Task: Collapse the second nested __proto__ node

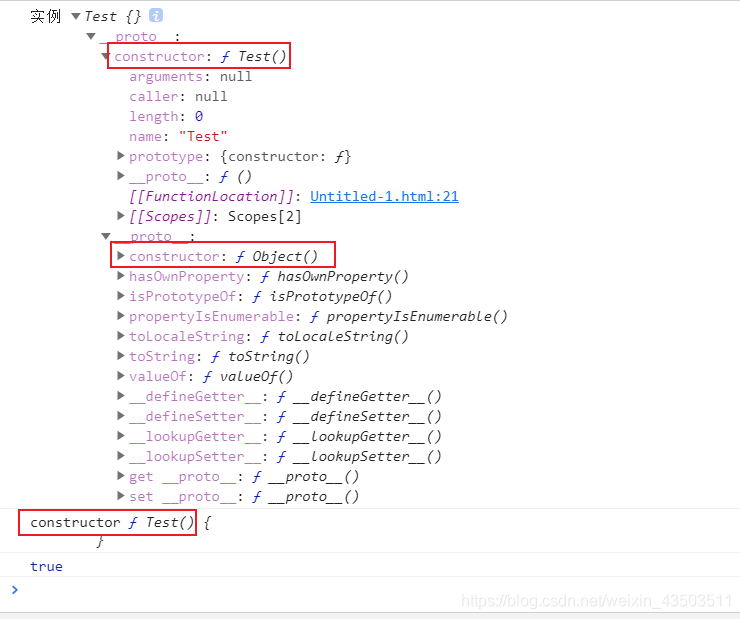Action: pyautogui.click(x=106, y=236)
